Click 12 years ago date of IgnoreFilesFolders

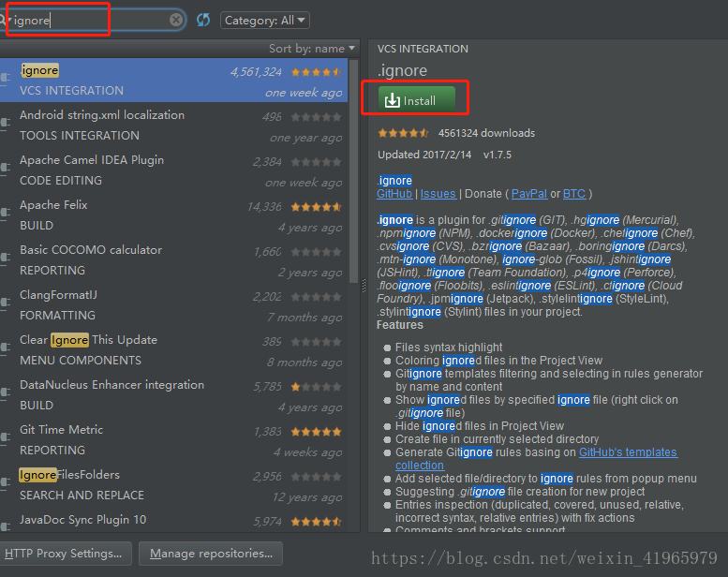coord(307,497)
